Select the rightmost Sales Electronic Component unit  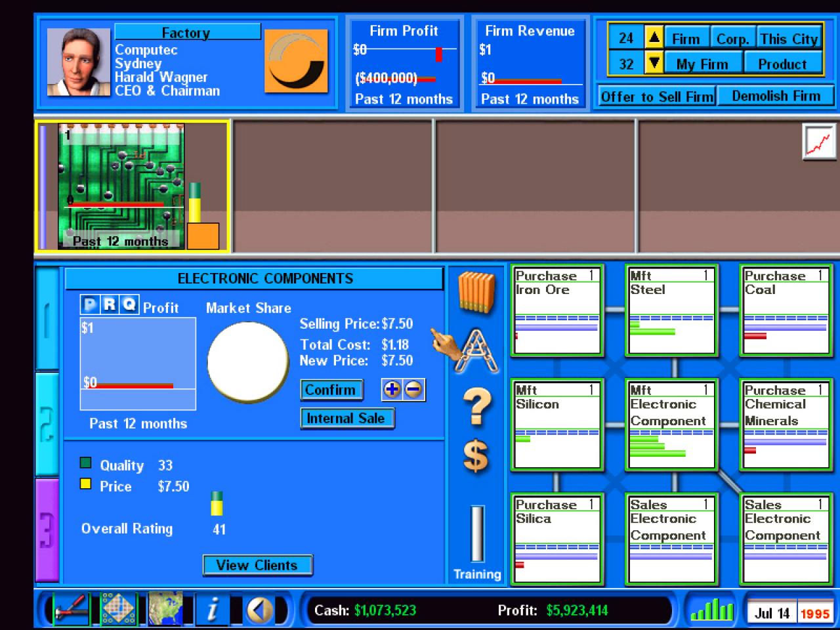[x=786, y=539]
